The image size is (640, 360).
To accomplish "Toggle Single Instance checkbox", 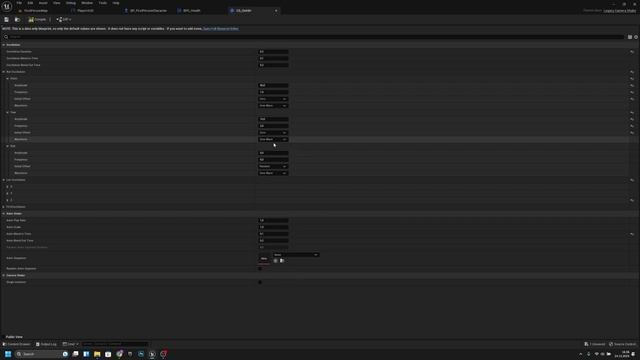I will pos(260,282).
